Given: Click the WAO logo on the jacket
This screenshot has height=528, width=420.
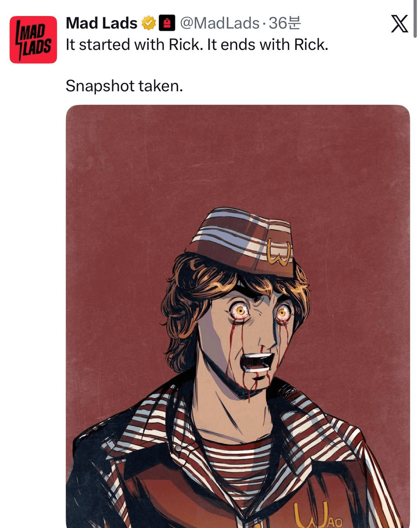Looking at the screenshot, I should coord(317,515).
